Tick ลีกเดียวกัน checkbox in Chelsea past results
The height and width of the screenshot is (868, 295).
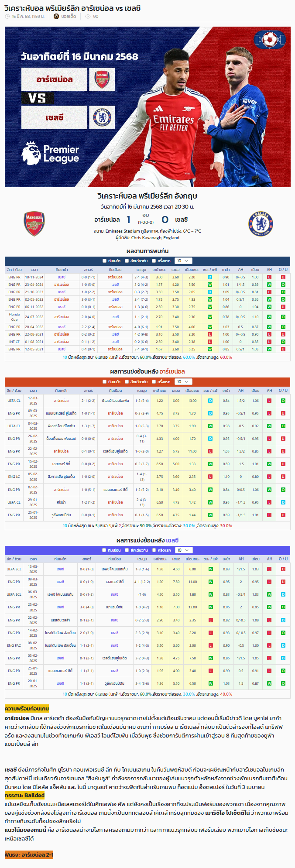(127, 550)
